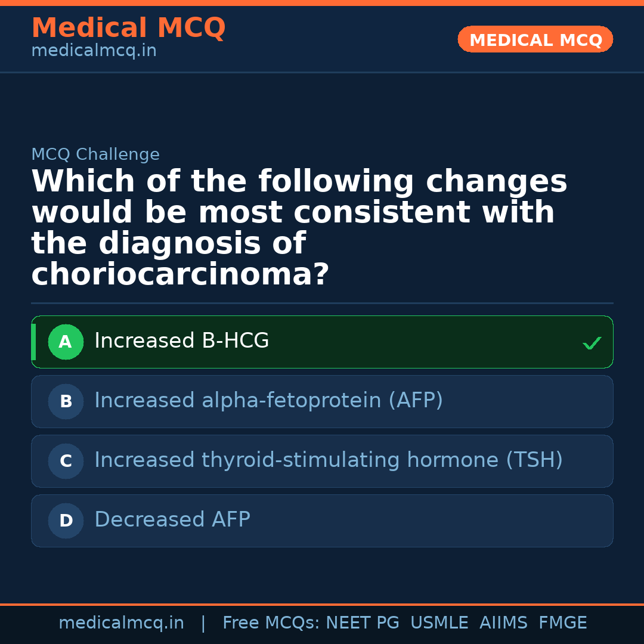Open medicalmcq.in link below header title
Screen dimensions: 644x644
[x=94, y=51]
